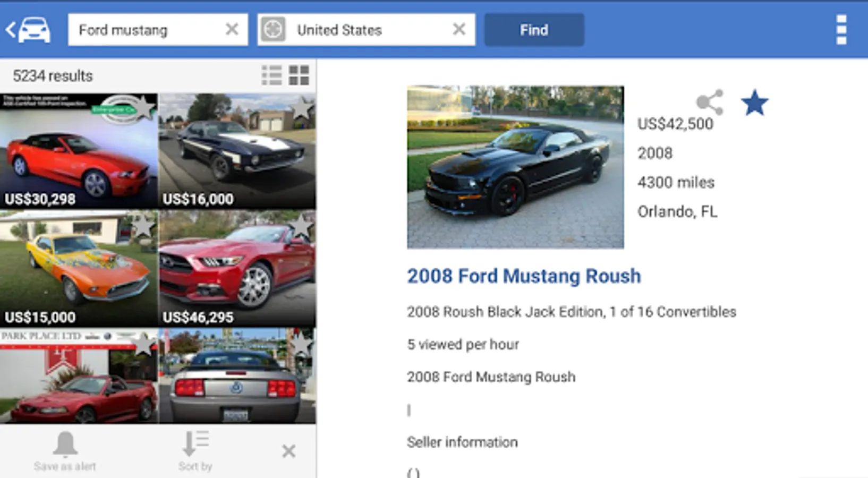Select the 5234 results count

click(53, 76)
